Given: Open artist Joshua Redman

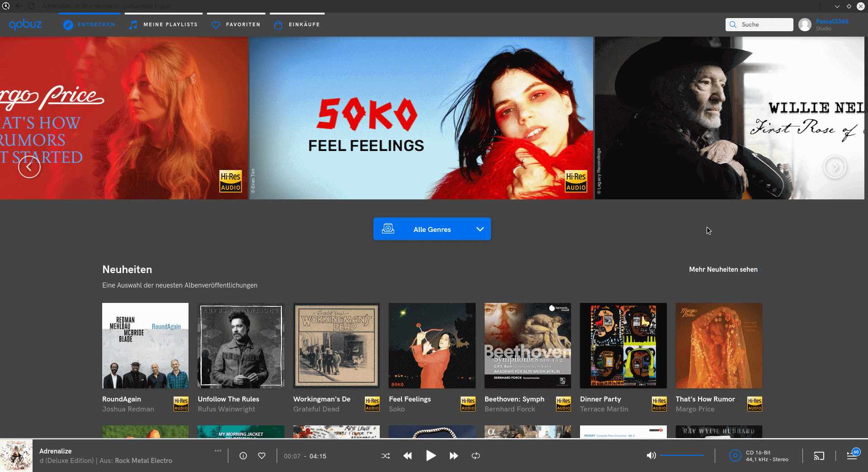Looking at the screenshot, I should [128, 409].
